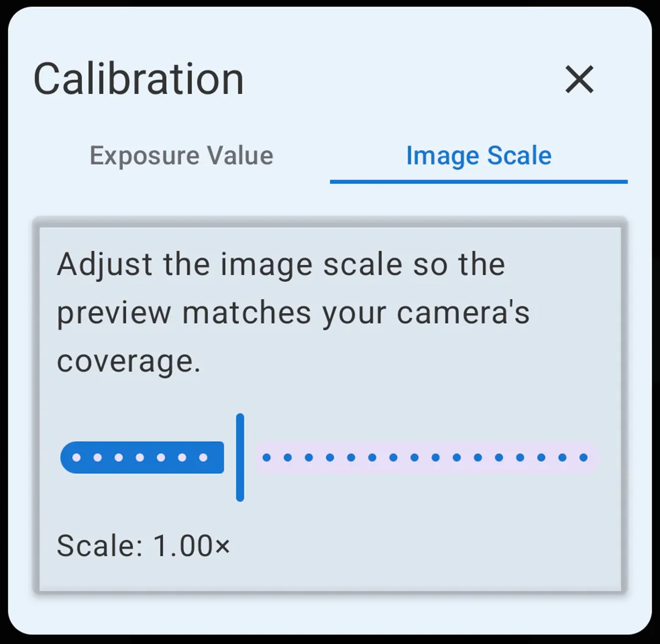
Task: Click the filled blue portion of the slider
Action: pos(141,457)
